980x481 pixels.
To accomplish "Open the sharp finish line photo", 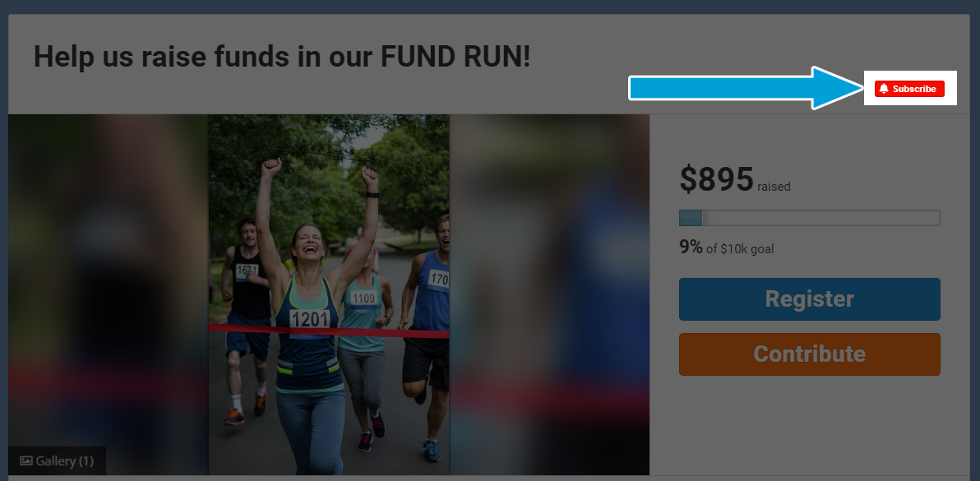I will click(x=329, y=294).
